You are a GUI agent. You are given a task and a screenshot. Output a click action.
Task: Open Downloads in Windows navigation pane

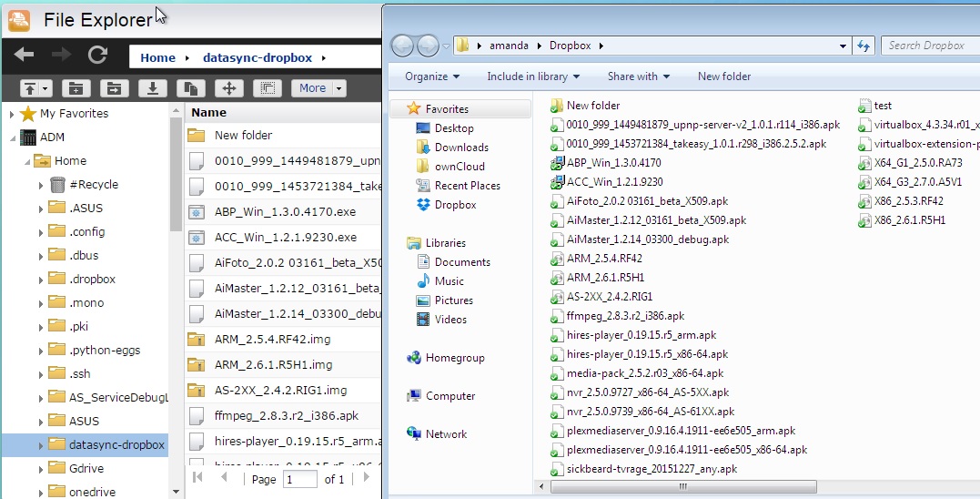(x=462, y=148)
